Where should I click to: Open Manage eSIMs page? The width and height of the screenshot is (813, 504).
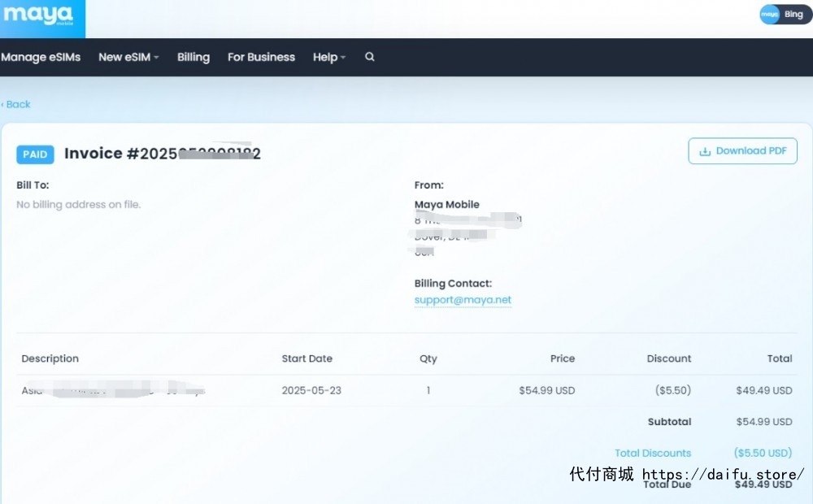click(x=41, y=57)
